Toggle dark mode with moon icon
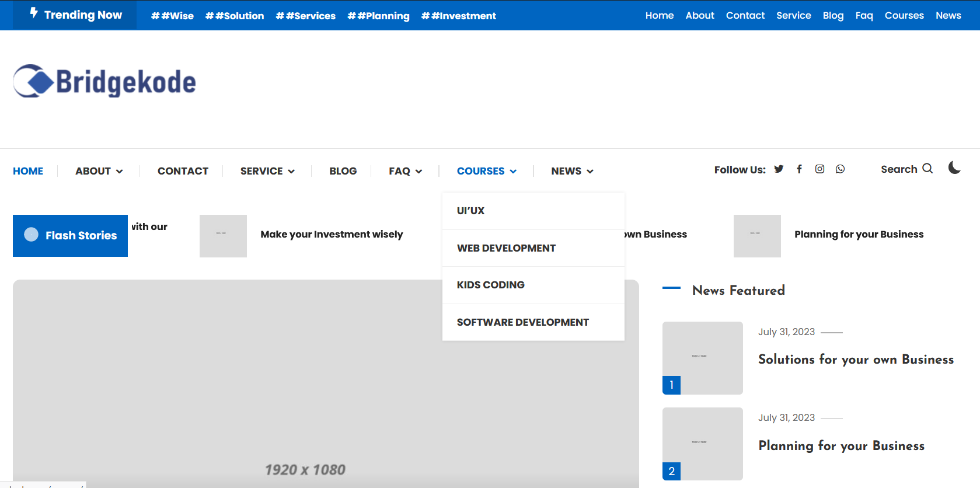The height and width of the screenshot is (488, 980). 954,168
